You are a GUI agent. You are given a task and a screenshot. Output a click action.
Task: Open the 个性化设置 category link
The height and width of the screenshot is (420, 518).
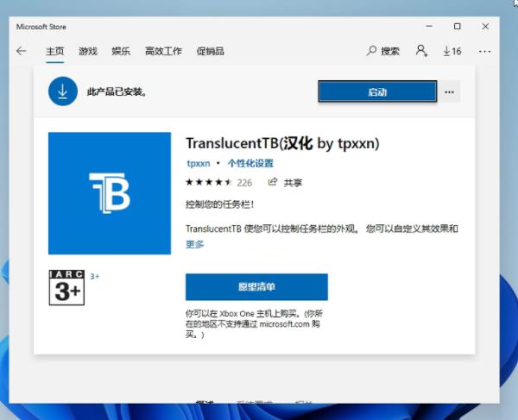click(250, 163)
